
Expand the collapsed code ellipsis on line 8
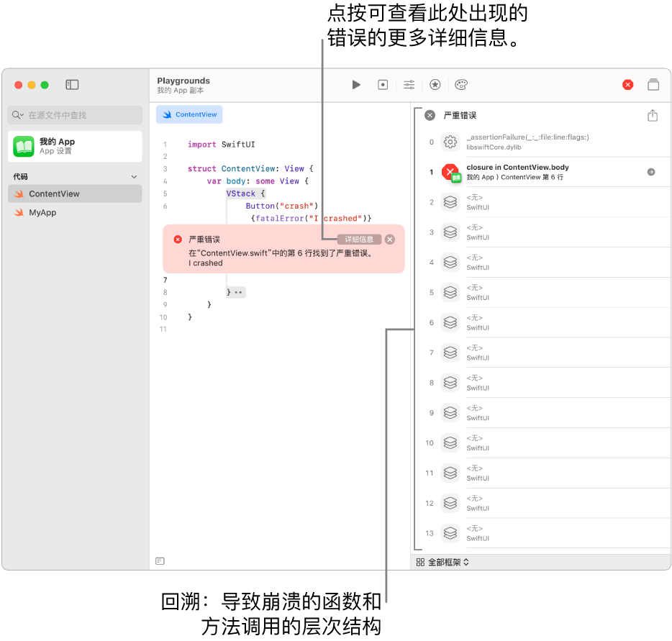click(238, 292)
